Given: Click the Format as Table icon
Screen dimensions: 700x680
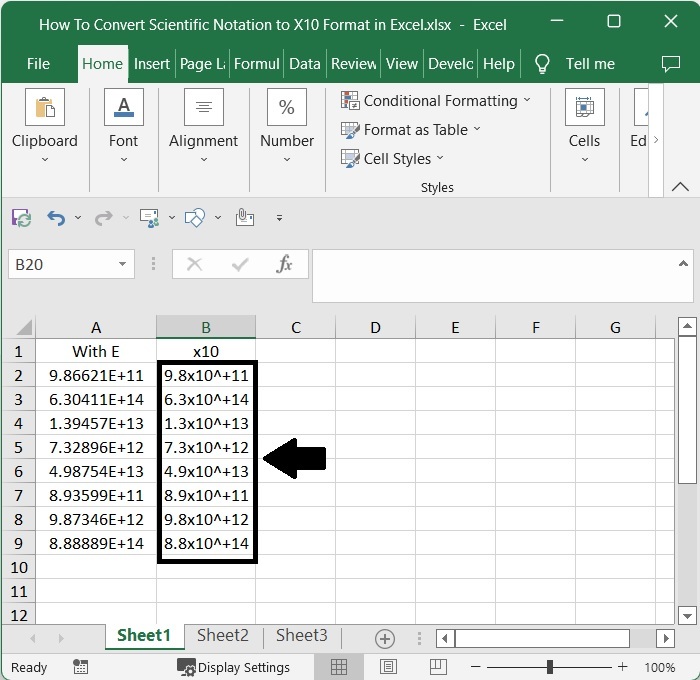Looking at the screenshot, I should tap(350, 129).
